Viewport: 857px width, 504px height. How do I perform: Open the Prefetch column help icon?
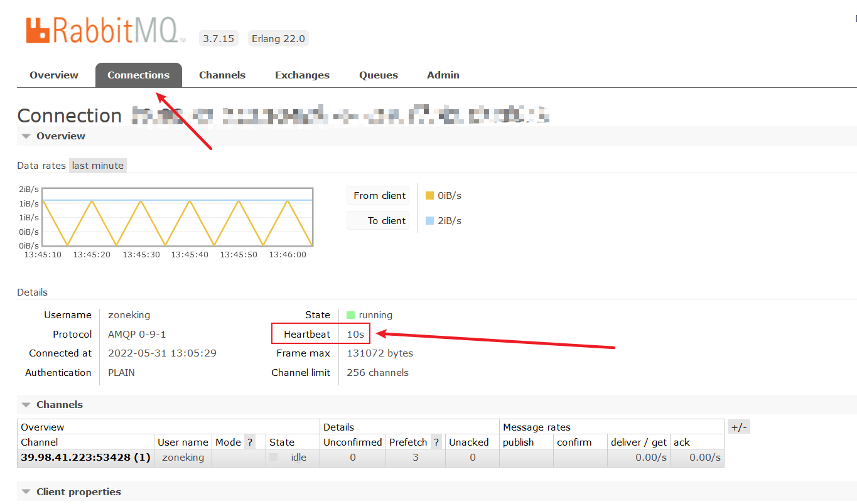pyautogui.click(x=436, y=442)
